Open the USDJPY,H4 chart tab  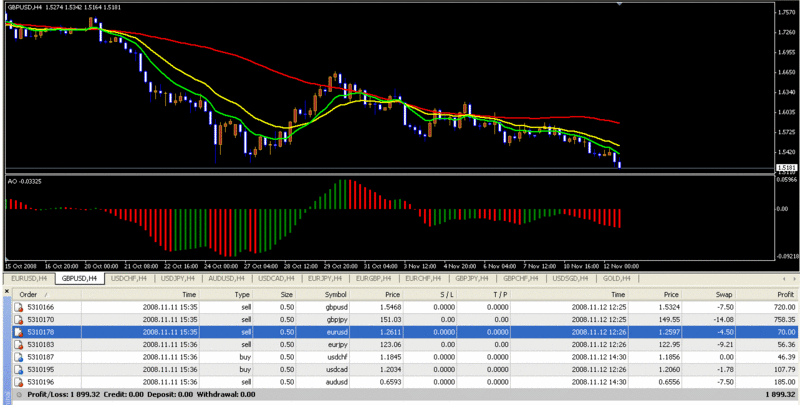click(x=178, y=279)
